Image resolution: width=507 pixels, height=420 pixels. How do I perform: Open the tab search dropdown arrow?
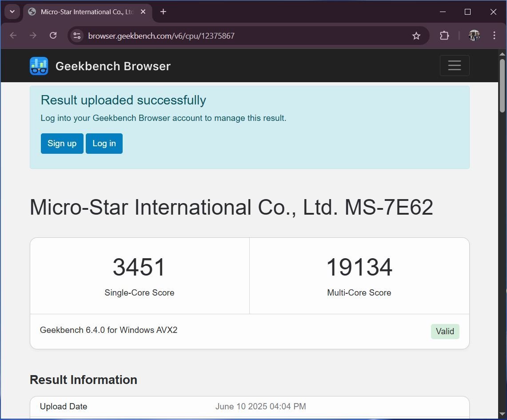pos(12,12)
